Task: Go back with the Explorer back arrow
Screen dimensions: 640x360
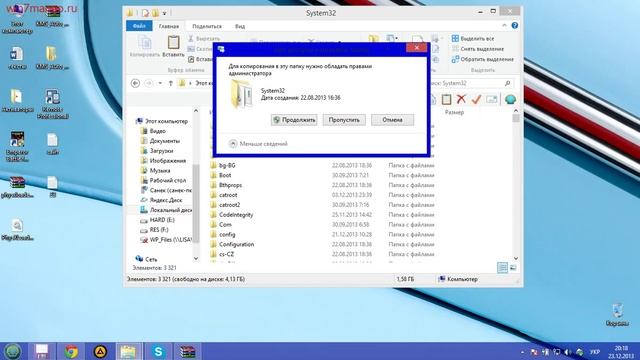Action: pos(136,83)
